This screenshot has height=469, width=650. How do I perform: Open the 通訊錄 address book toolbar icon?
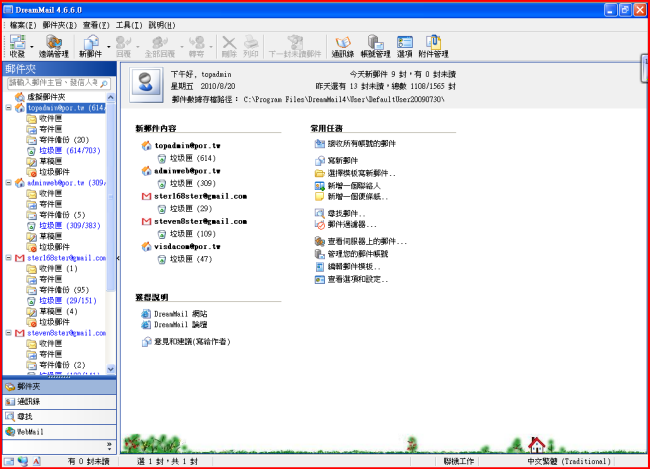pyautogui.click(x=342, y=43)
